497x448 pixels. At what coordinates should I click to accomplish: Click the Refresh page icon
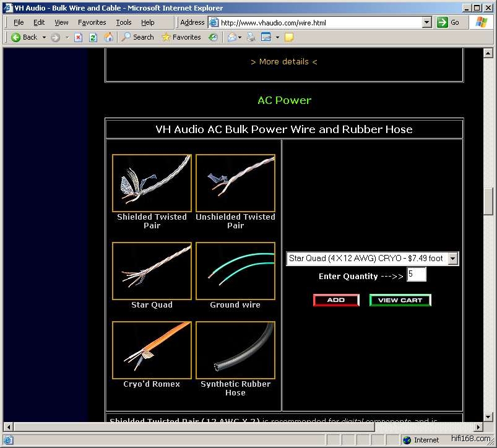tap(93, 37)
